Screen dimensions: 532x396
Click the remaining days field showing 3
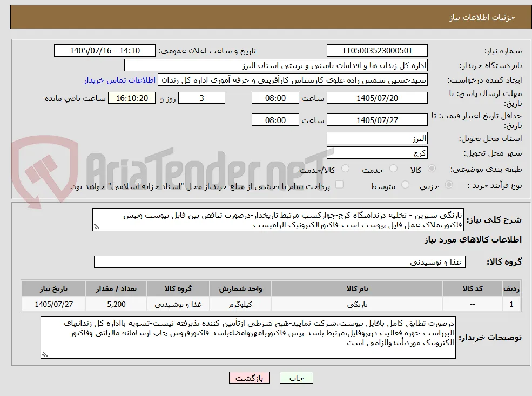click(x=201, y=98)
